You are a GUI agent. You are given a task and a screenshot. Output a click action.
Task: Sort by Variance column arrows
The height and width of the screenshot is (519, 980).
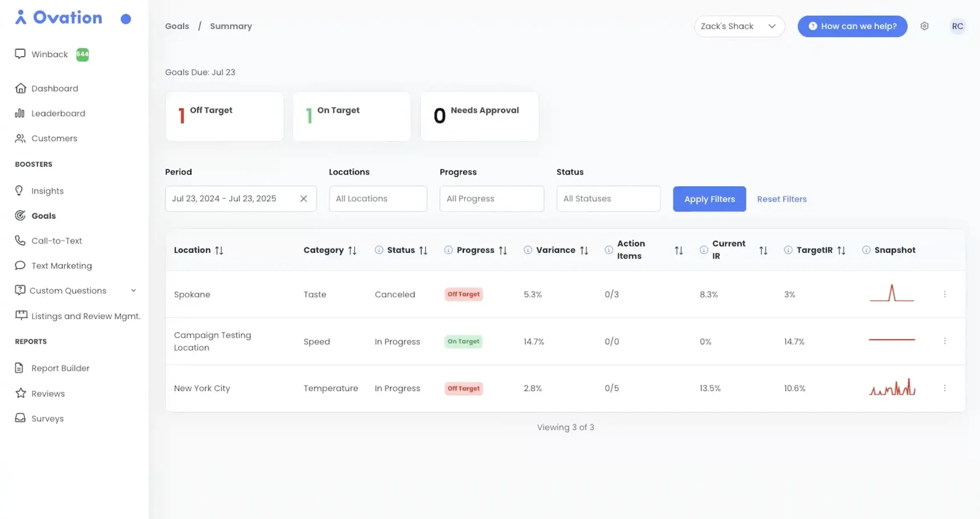point(584,250)
